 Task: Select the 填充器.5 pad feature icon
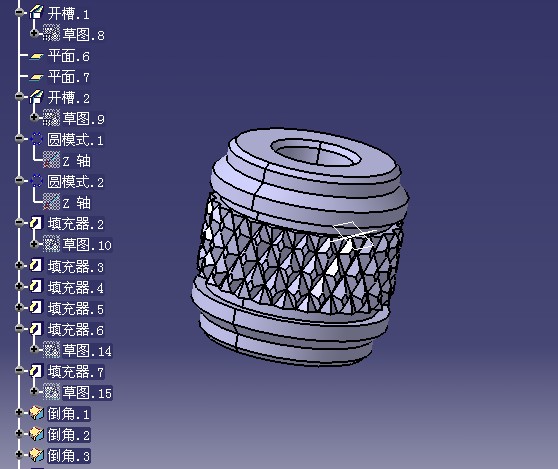coord(36,307)
